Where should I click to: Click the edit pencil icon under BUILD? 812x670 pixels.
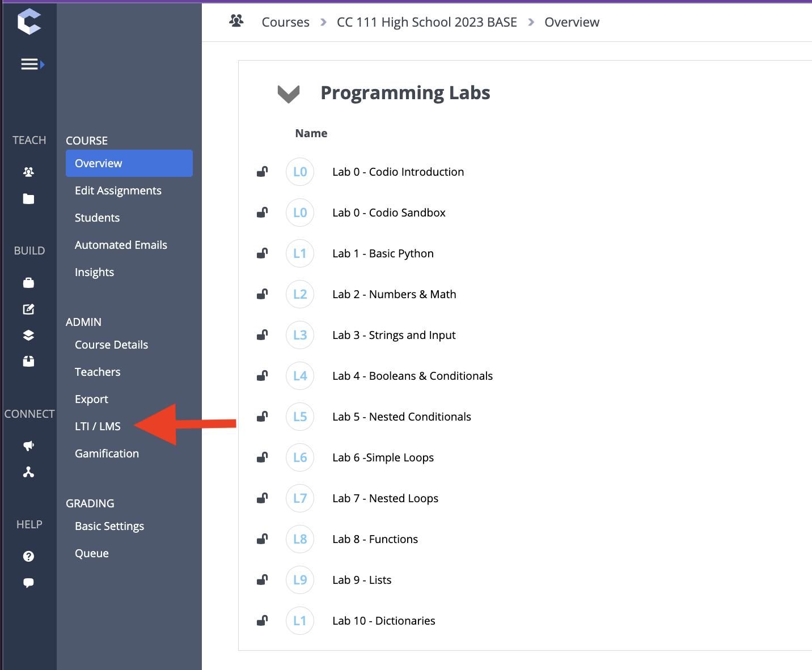[28, 309]
